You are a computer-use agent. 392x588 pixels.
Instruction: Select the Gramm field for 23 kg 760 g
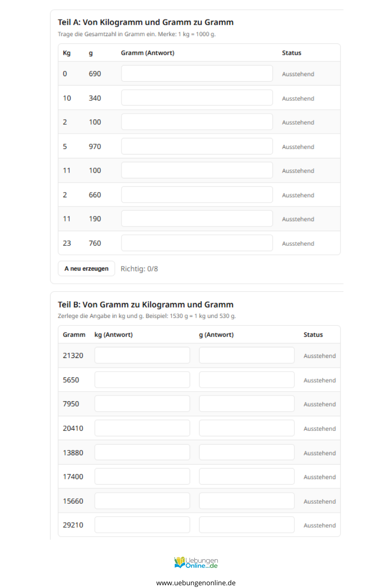coord(197,243)
